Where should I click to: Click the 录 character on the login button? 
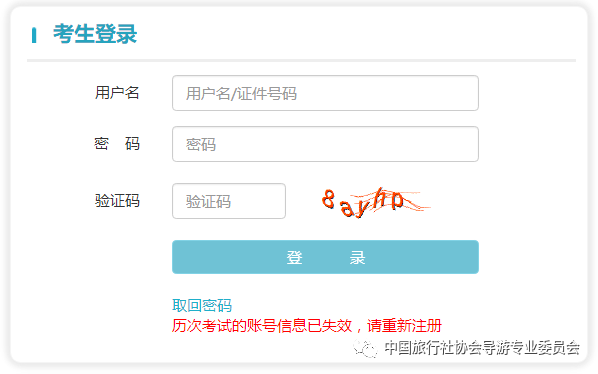pyautogui.click(x=357, y=257)
